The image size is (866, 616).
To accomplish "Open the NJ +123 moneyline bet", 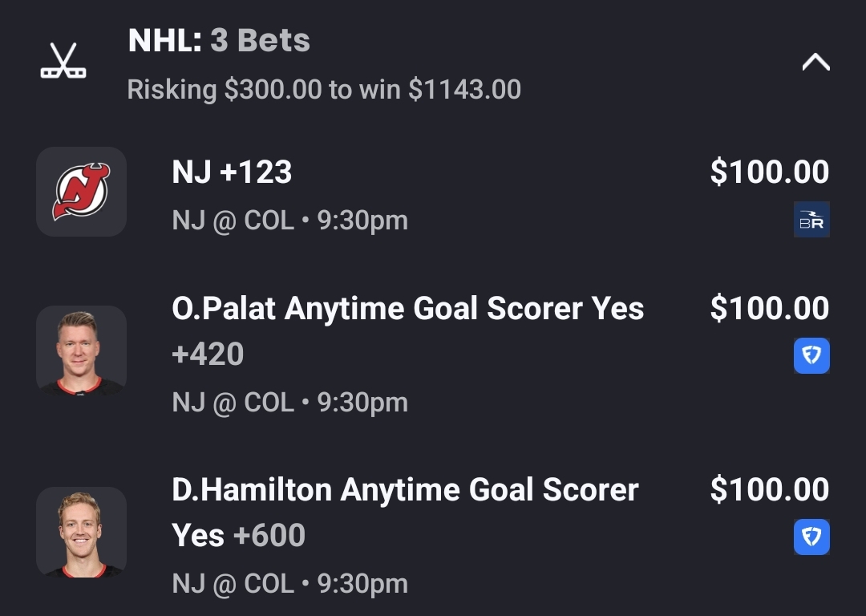I will pyautogui.click(x=232, y=172).
